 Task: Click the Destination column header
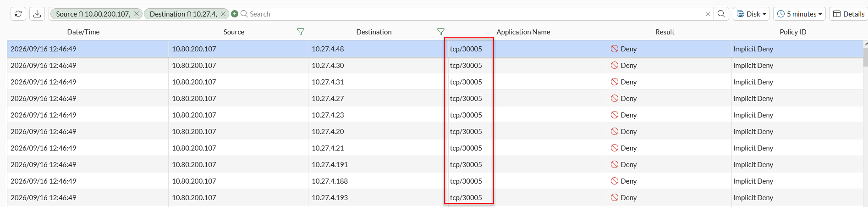pyautogui.click(x=374, y=32)
